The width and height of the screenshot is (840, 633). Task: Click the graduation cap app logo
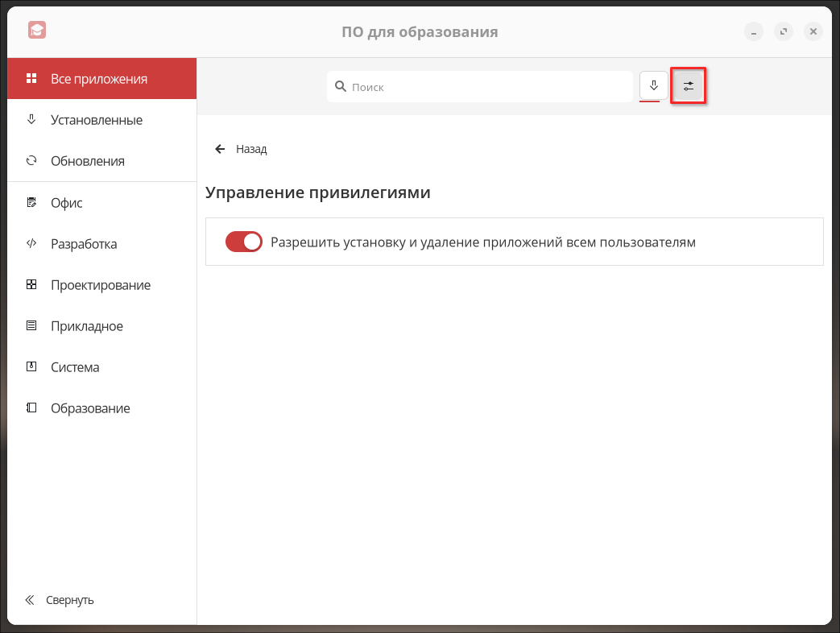[x=36, y=31]
